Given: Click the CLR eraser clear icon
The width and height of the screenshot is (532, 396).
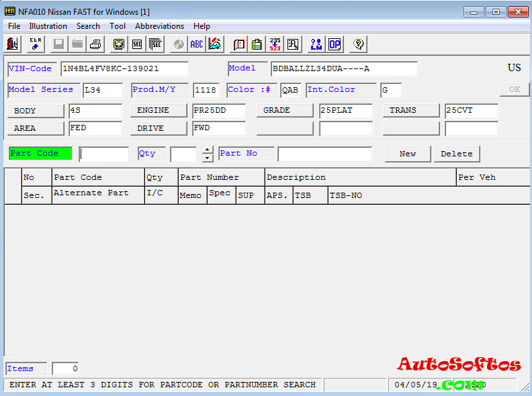Looking at the screenshot, I should [36, 44].
